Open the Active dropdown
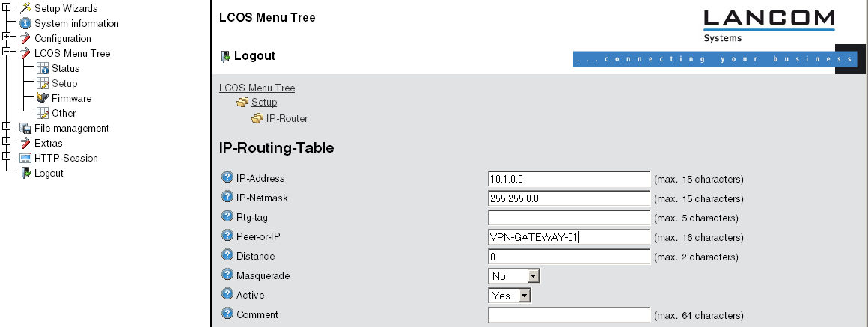Viewport: 868px width, 327px height. (x=524, y=296)
